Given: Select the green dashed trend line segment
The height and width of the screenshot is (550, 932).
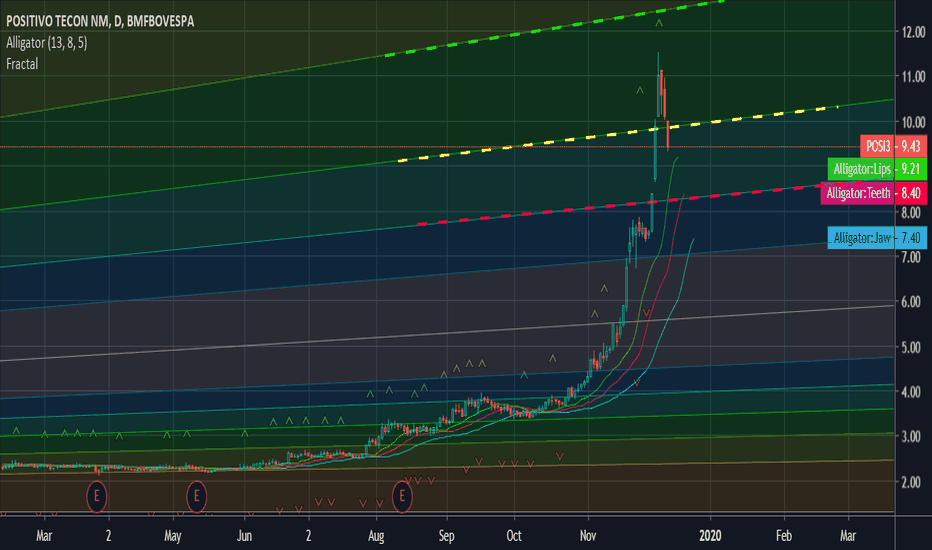Looking at the screenshot, I should (555, 28).
